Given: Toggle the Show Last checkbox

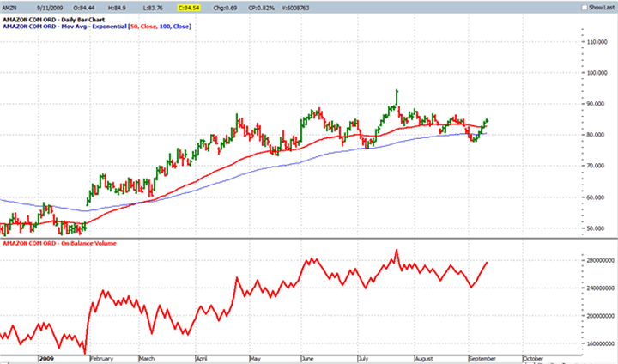Looking at the screenshot, I should tap(581, 7).
